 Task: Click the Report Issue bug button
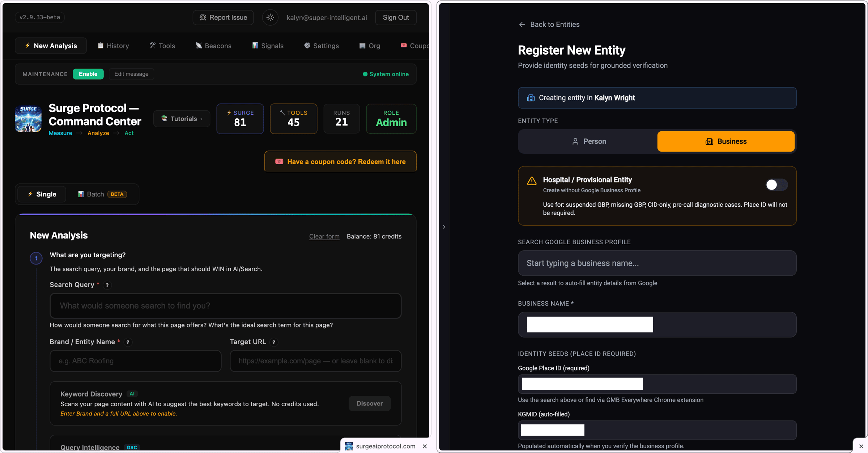coord(223,17)
